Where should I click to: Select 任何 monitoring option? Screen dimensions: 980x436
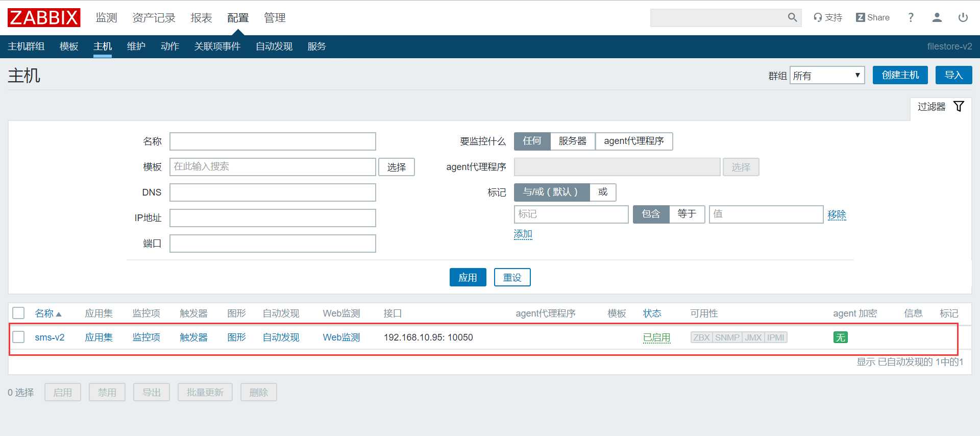click(532, 141)
